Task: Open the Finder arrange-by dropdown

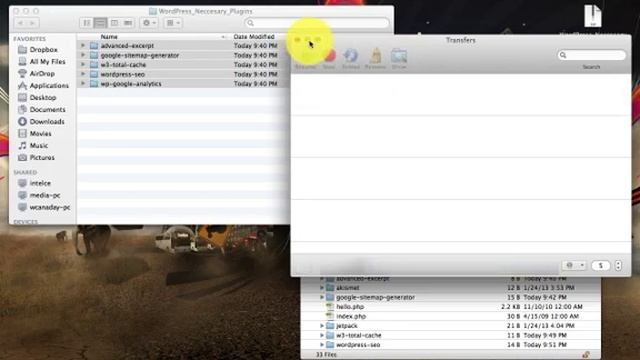Action: click(x=173, y=23)
